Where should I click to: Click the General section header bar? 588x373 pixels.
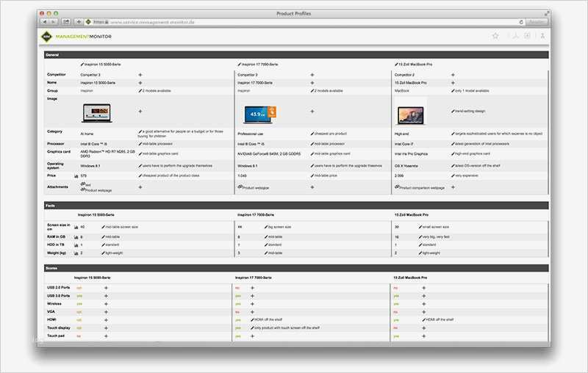(x=296, y=55)
